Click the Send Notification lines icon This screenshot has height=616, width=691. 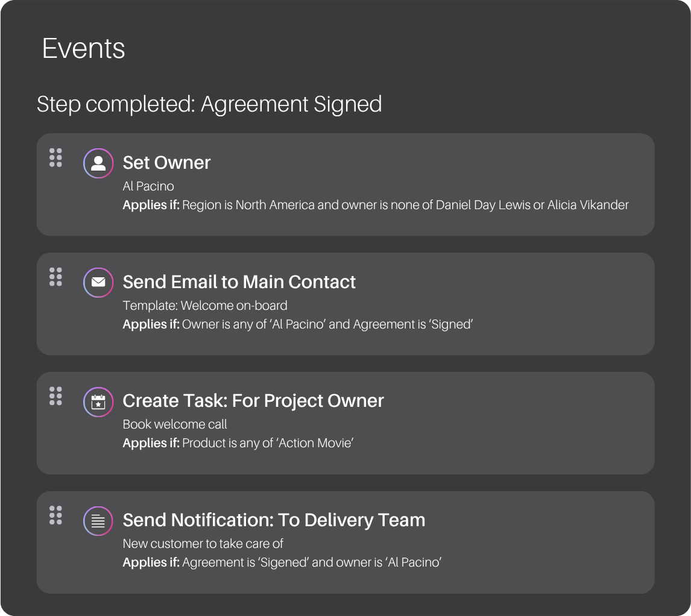tap(98, 521)
